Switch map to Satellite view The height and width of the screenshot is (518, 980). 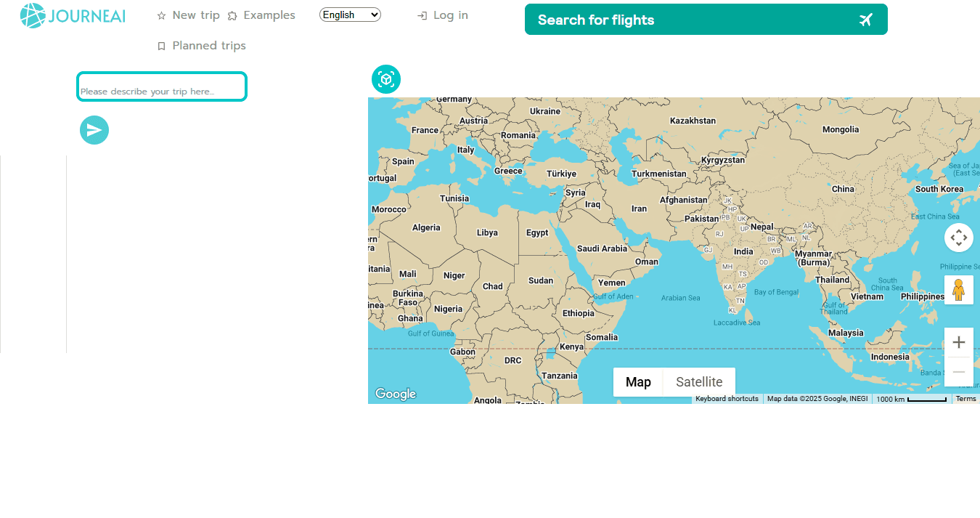click(x=698, y=382)
